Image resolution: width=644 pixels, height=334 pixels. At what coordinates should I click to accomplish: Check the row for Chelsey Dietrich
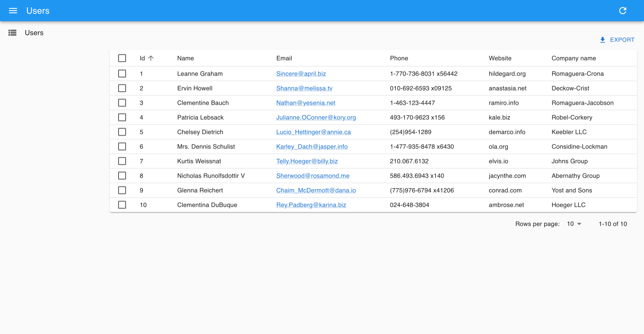pos(122,132)
